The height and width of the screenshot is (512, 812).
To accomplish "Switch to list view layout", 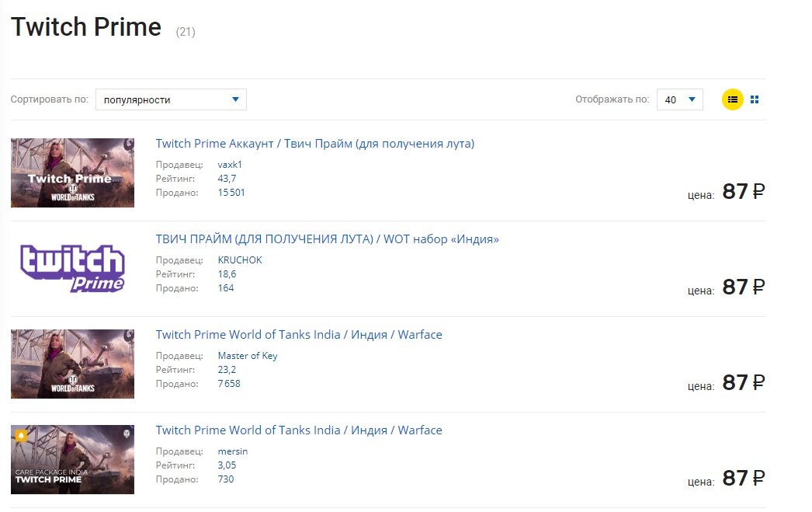I will coord(732,99).
